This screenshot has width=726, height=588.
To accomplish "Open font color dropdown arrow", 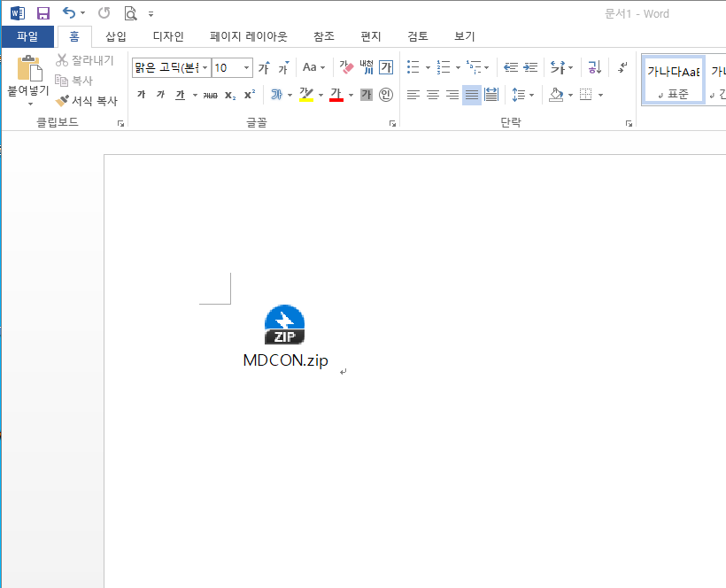I will 351,95.
